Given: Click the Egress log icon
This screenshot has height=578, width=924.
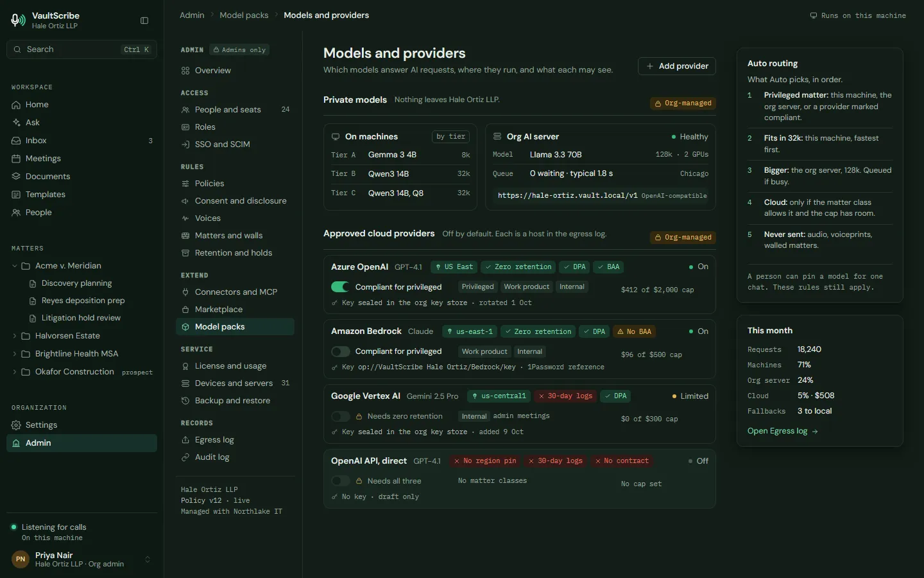Looking at the screenshot, I should (185, 440).
